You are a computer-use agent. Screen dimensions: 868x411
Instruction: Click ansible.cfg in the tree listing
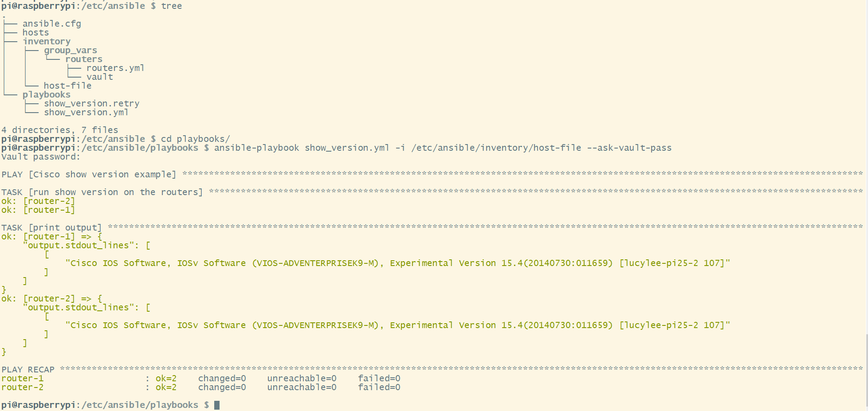(51, 24)
